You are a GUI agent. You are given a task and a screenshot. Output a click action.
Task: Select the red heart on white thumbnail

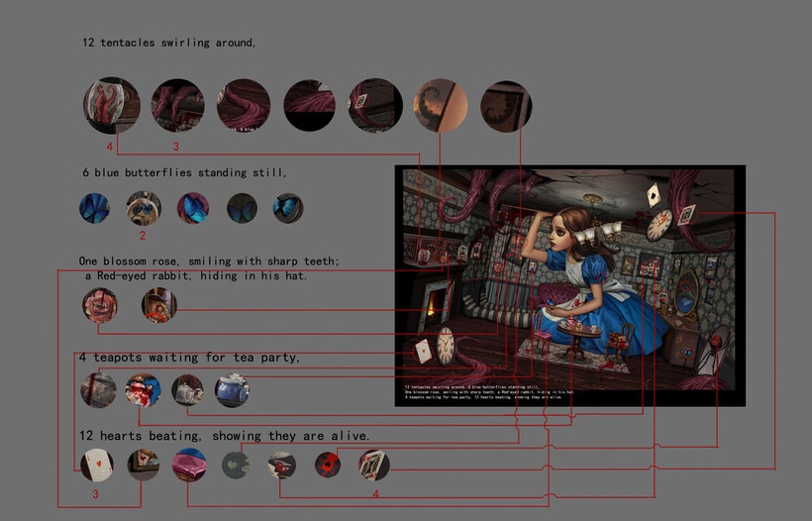point(281,465)
